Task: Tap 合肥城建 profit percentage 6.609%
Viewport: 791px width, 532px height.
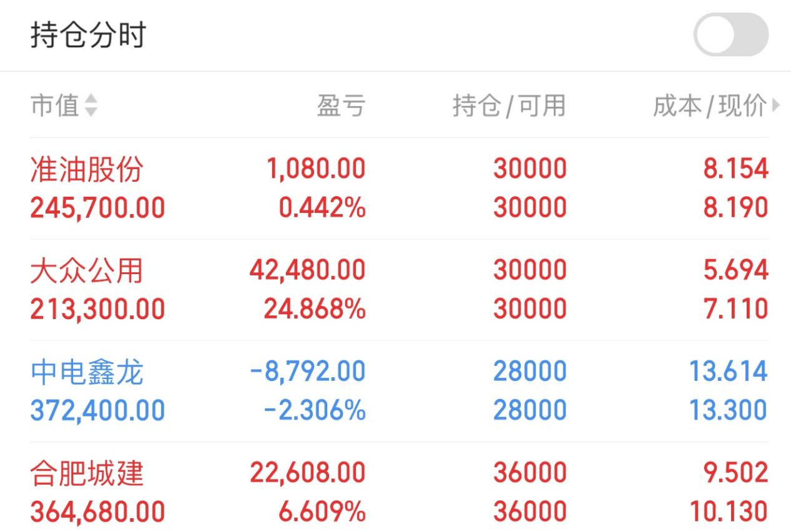Action: (x=322, y=512)
